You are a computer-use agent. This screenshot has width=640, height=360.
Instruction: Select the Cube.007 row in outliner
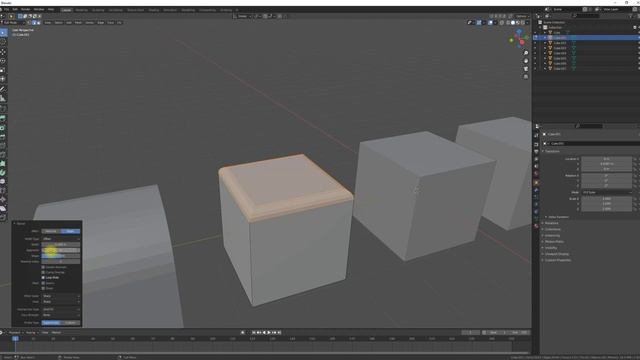click(587, 69)
